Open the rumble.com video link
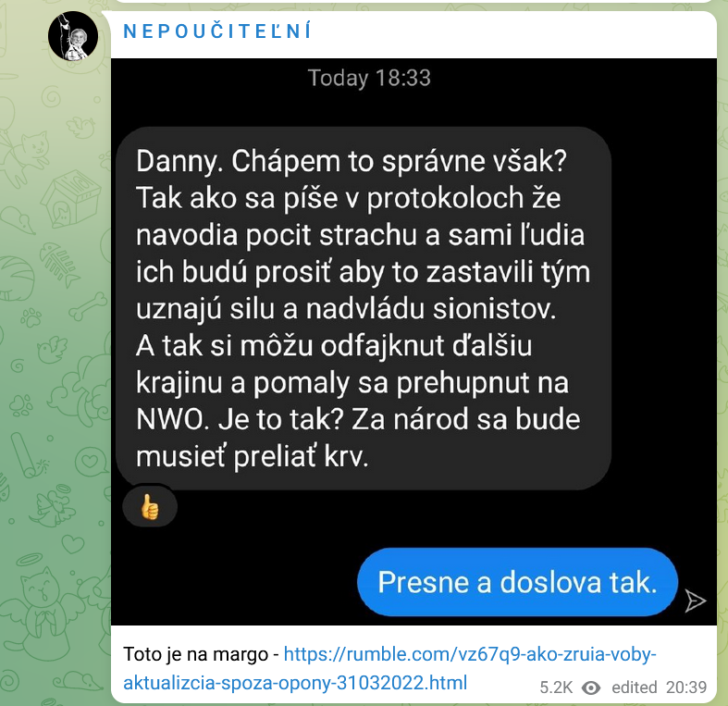The height and width of the screenshot is (706, 728). (x=469, y=654)
